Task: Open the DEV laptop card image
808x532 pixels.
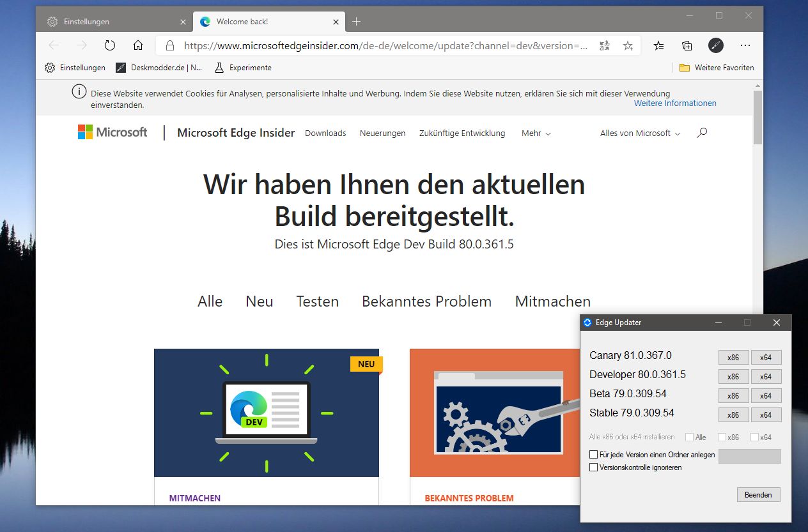Action: click(267, 413)
